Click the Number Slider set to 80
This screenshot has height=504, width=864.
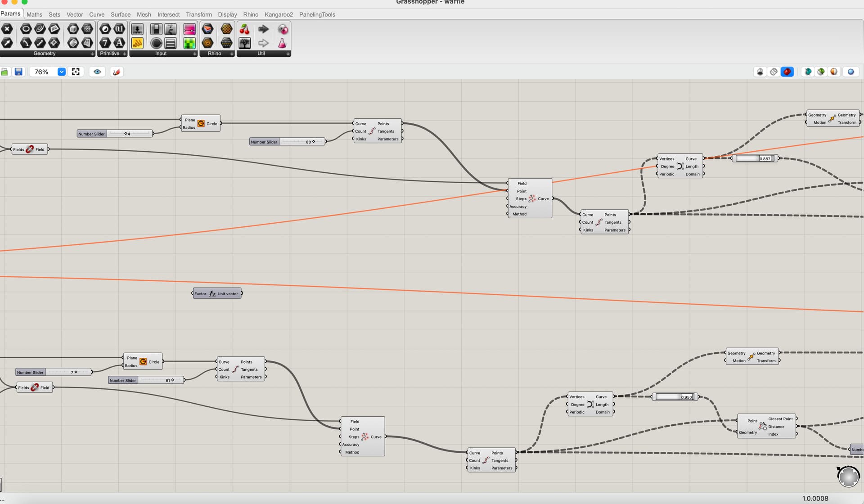point(287,142)
